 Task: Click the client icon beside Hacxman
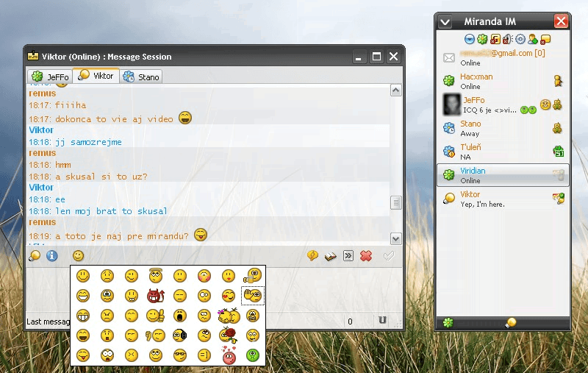click(x=558, y=81)
